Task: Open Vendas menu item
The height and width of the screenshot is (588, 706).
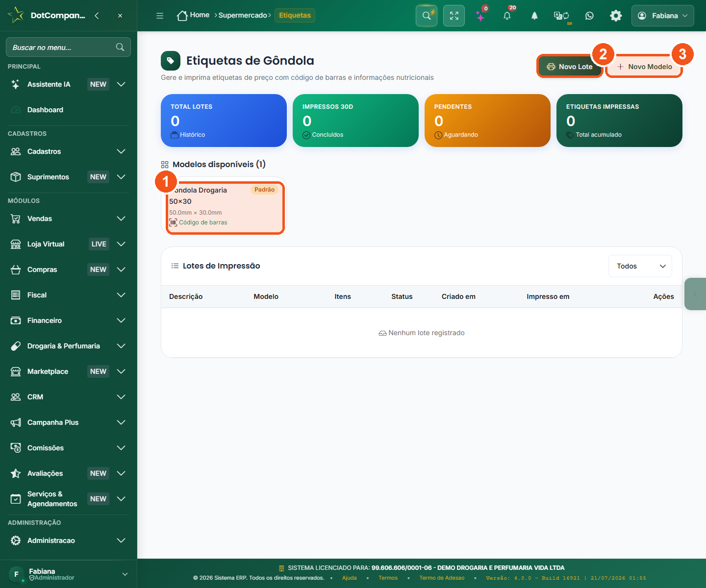Action: tap(69, 219)
